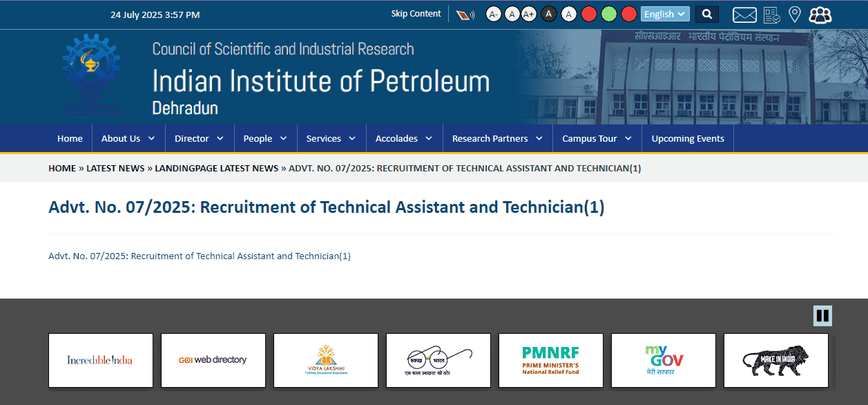Increase font size with A+ button
This screenshot has height=405, width=868.
click(529, 15)
